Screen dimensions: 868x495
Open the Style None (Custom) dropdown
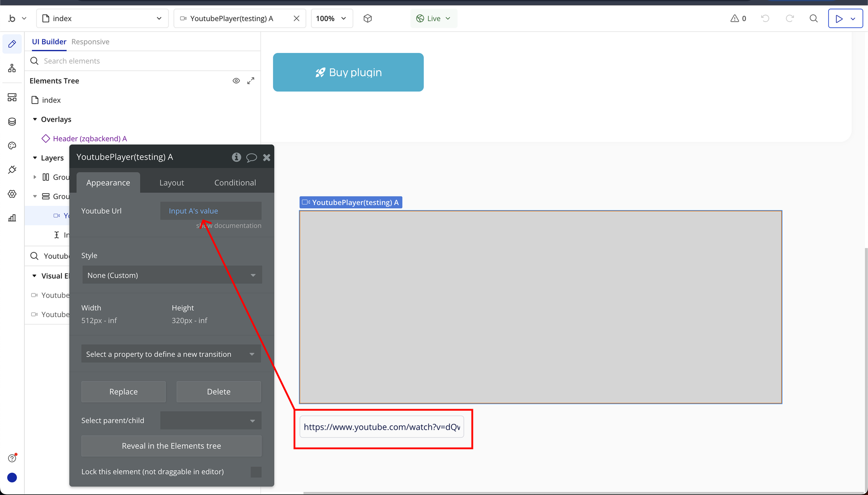(x=172, y=275)
